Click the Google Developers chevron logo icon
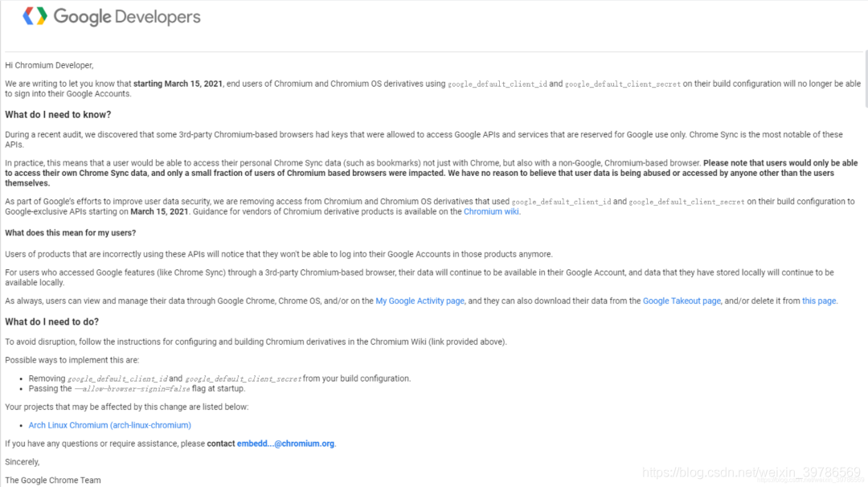This screenshot has height=487, width=868. tap(35, 16)
